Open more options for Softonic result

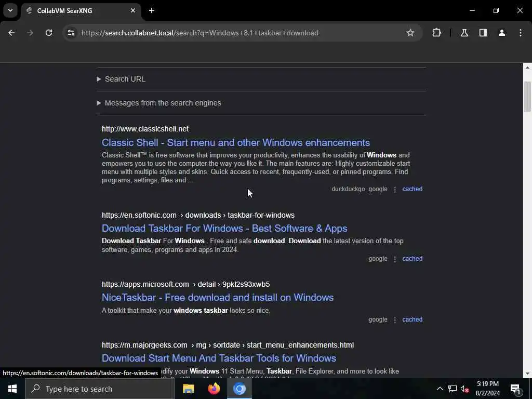click(x=395, y=259)
